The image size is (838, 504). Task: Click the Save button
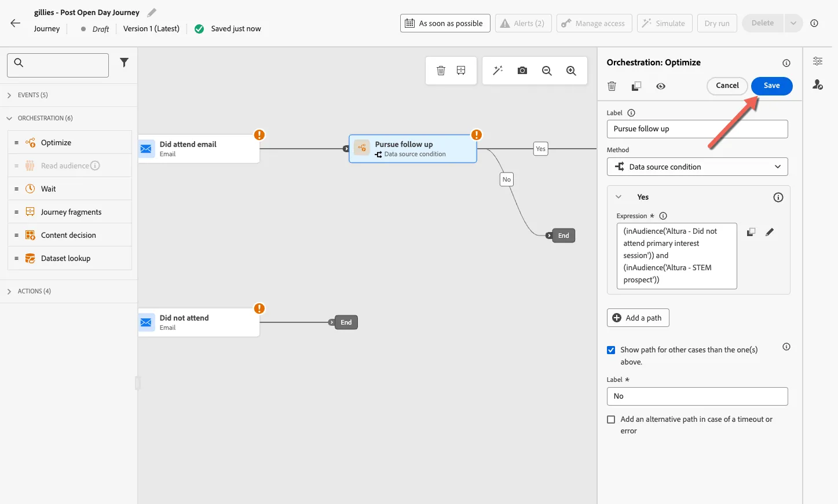(771, 86)
